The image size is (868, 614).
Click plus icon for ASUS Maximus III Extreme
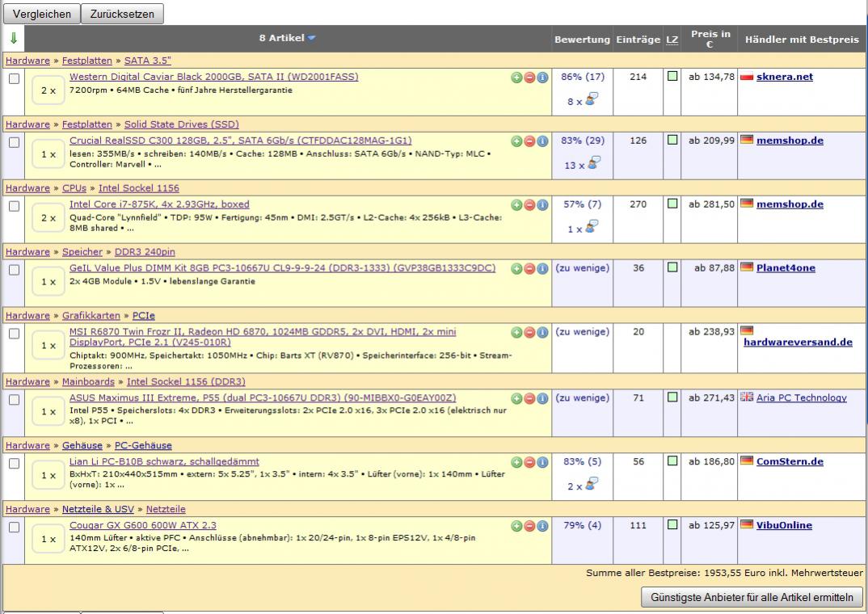(x=516, y=398)
